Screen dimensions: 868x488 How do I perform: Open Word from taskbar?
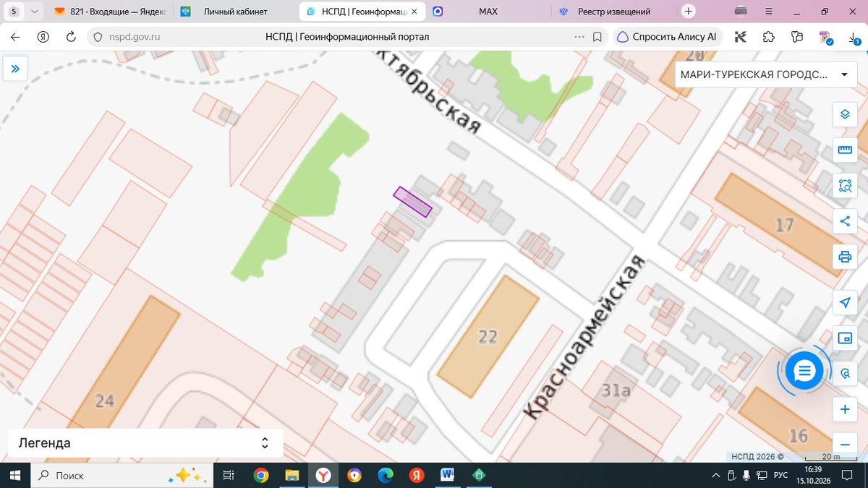447,475
